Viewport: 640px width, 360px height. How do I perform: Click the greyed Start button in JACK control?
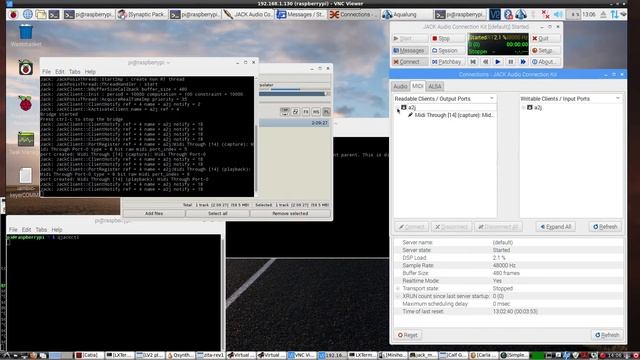[x=410, y=38]
